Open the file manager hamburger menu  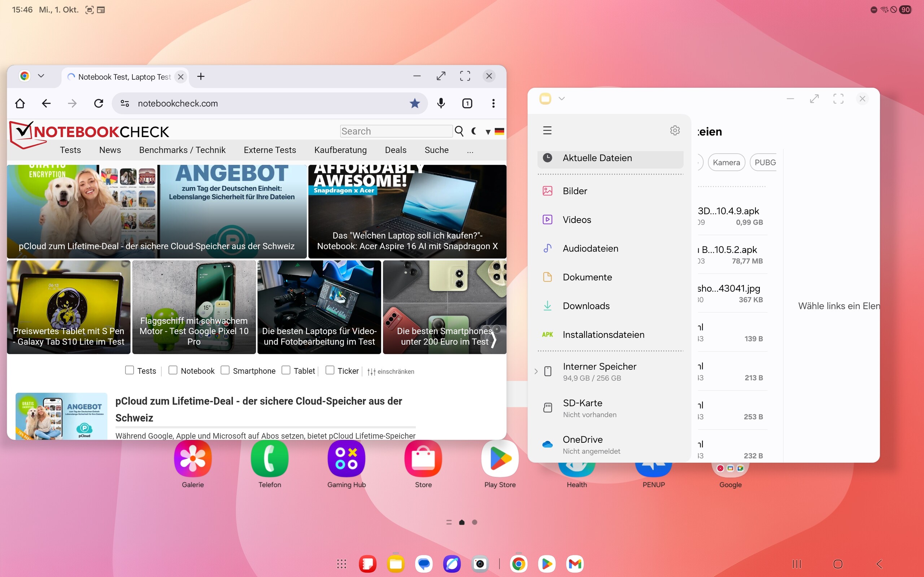point(547,131)
